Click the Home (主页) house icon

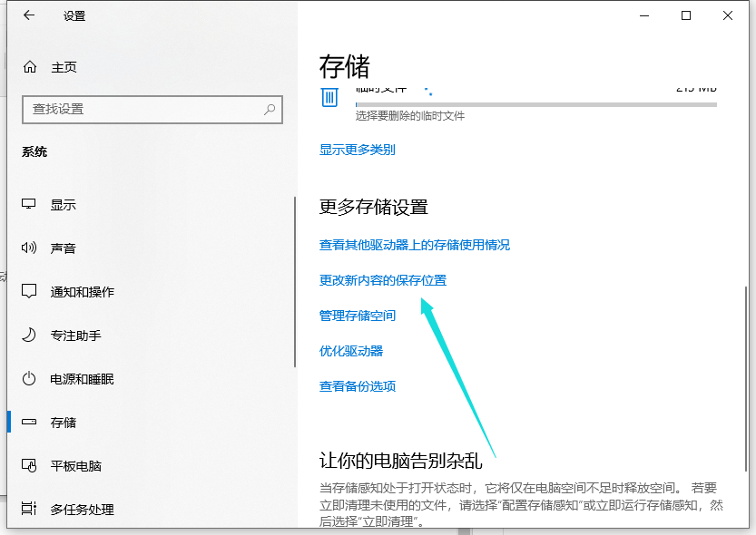tap(30, 67)
